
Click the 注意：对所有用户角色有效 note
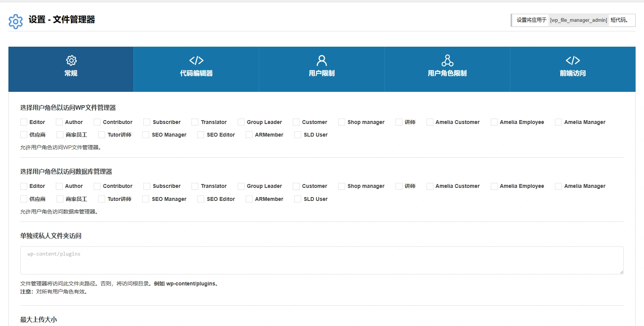coord(54,292)
